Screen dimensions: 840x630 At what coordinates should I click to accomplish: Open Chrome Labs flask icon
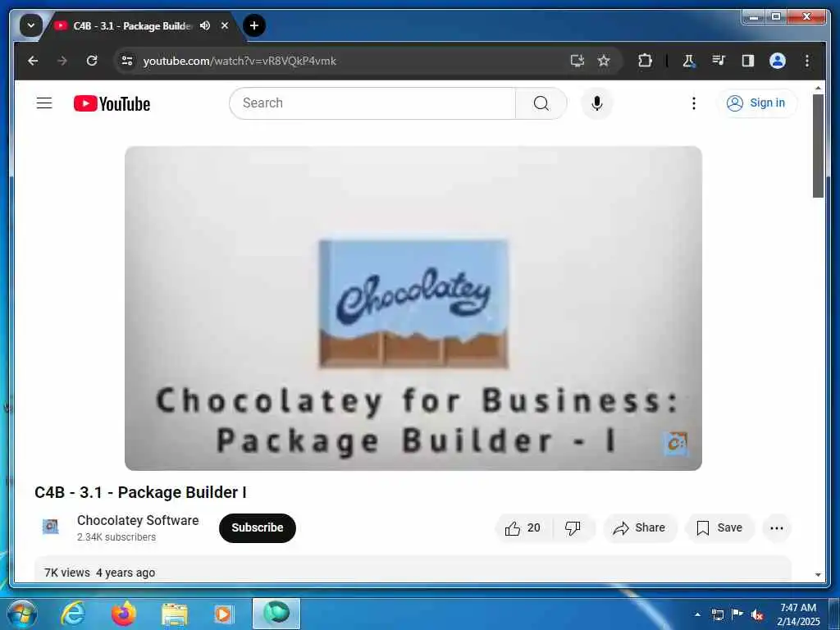pyautogui.click(x=688, y=61)
